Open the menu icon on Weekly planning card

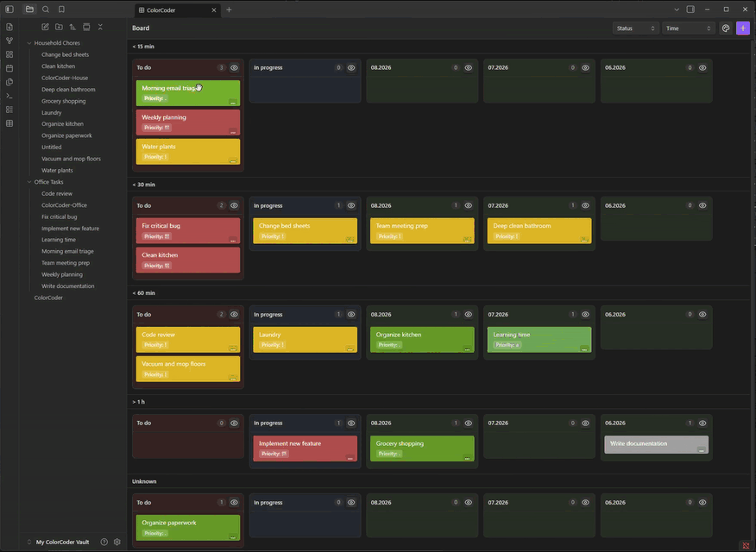click(x=233, y=131)
